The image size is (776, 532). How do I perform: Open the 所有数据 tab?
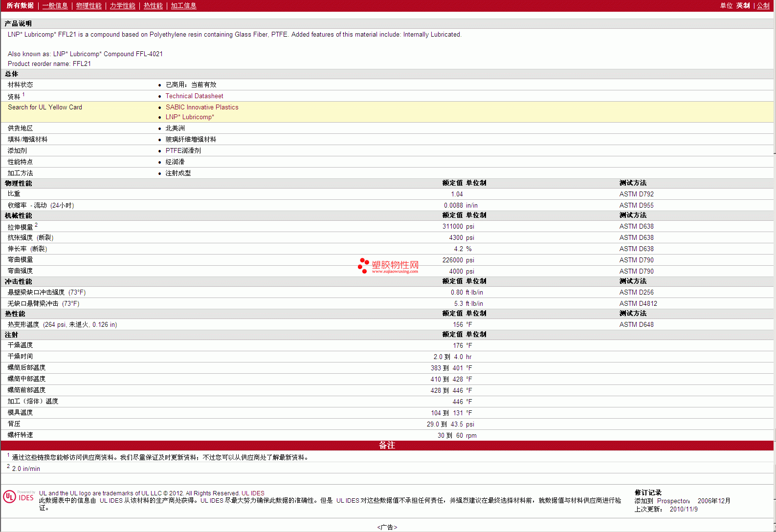[x=20, y=6]
